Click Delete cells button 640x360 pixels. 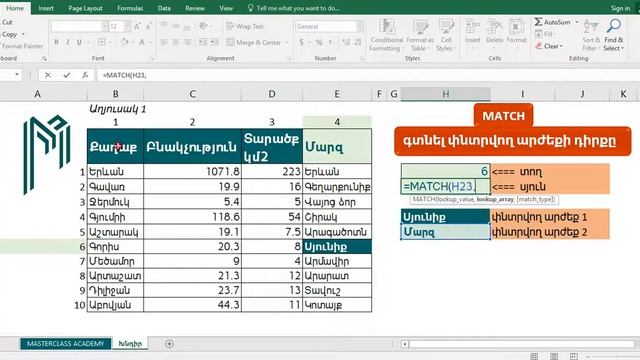[x=494, y=33]
